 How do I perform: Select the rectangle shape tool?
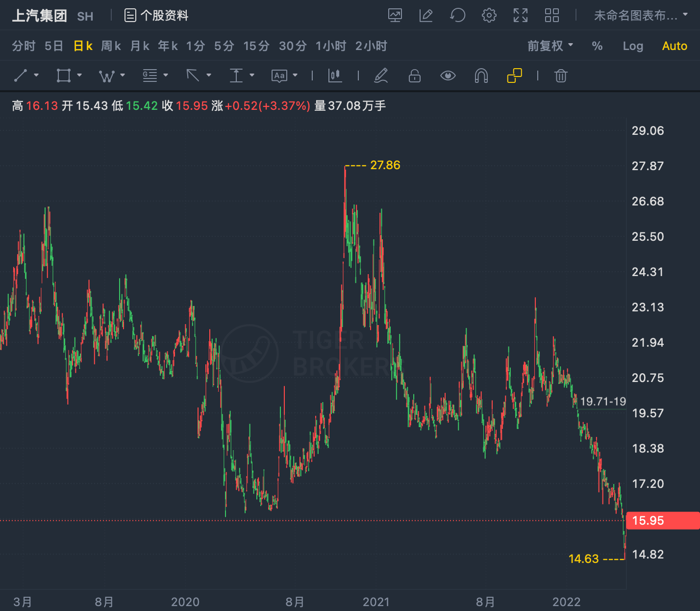click(x=64, y=76)
